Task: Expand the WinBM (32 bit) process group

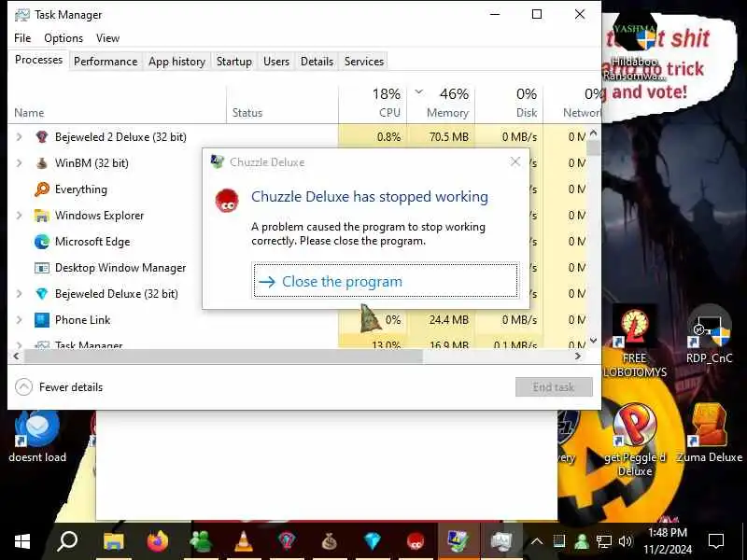Action: (x=19, y=163)
